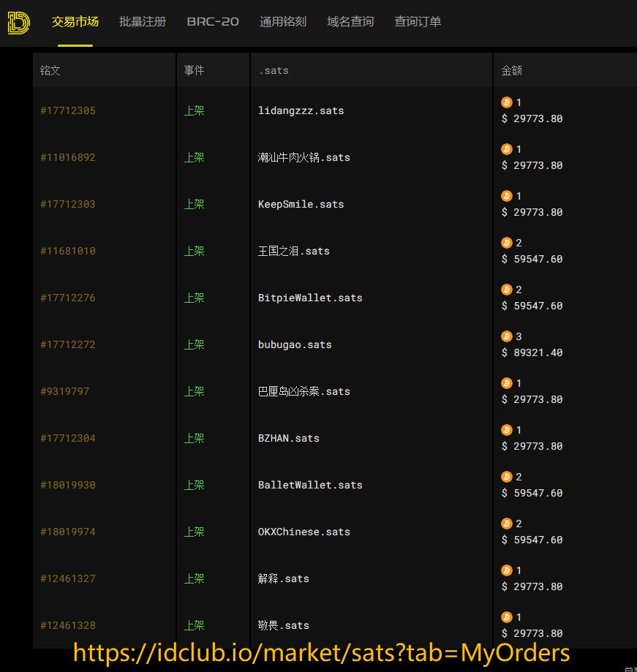The width and height of the screenshot is (637, 672).
Task: Click Bitcoin icon in BitpieWallet.sats row
Action: coord(507,290)
